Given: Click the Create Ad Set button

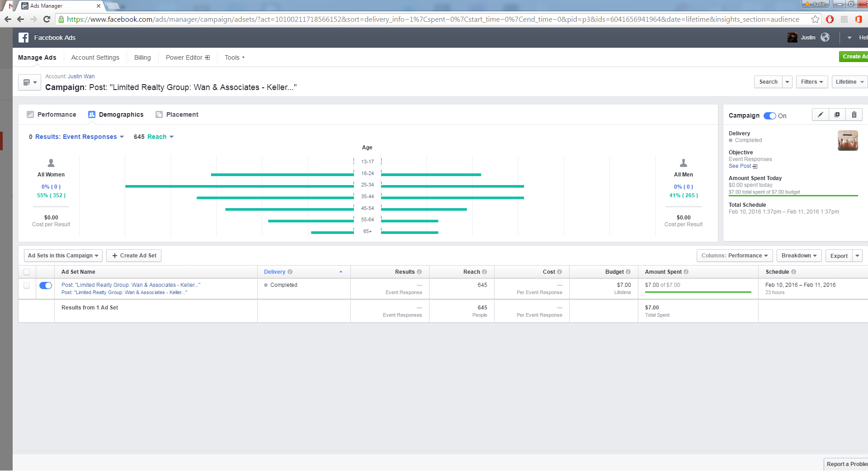Looking at the screenshot, I should (134, 256).
